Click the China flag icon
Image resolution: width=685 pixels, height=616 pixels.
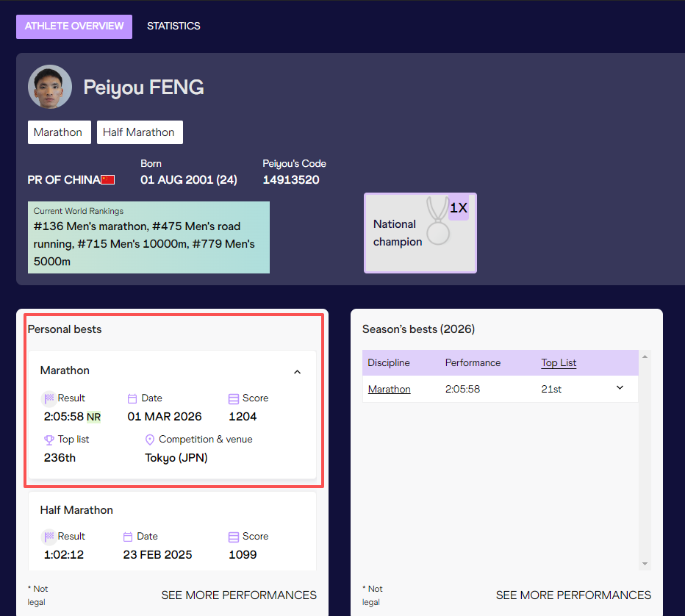pos(108,180)
